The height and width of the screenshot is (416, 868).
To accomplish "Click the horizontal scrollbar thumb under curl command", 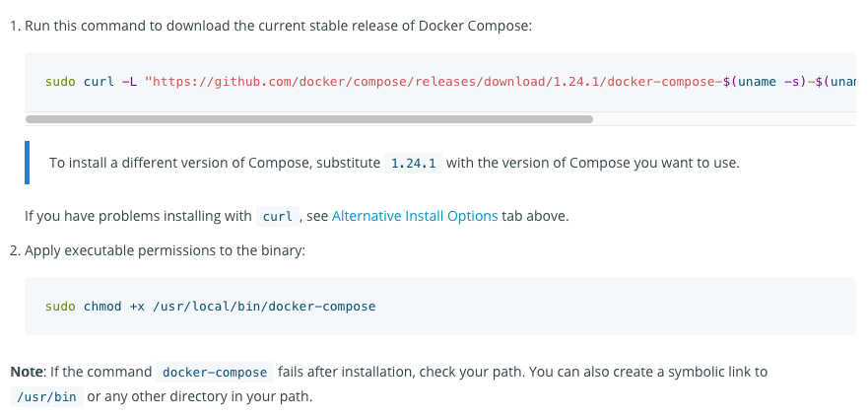I will (309, 119).
